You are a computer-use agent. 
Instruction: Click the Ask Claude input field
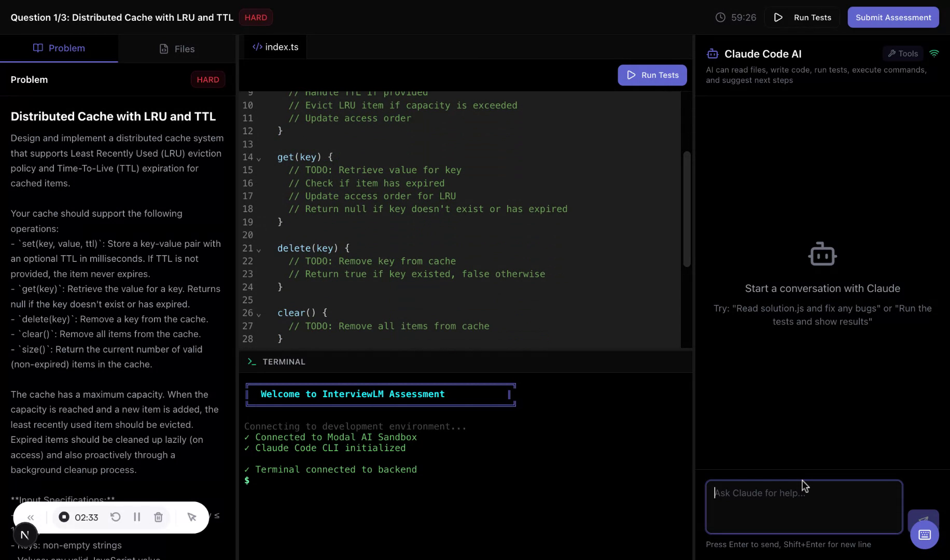(803, 507)
